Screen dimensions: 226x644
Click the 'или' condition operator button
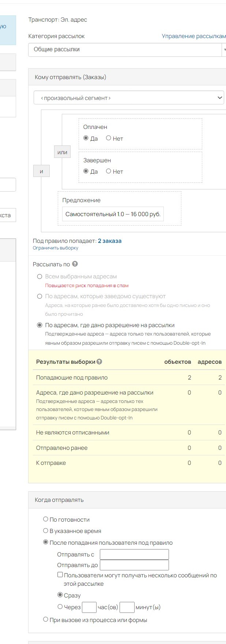click(62, 152)
